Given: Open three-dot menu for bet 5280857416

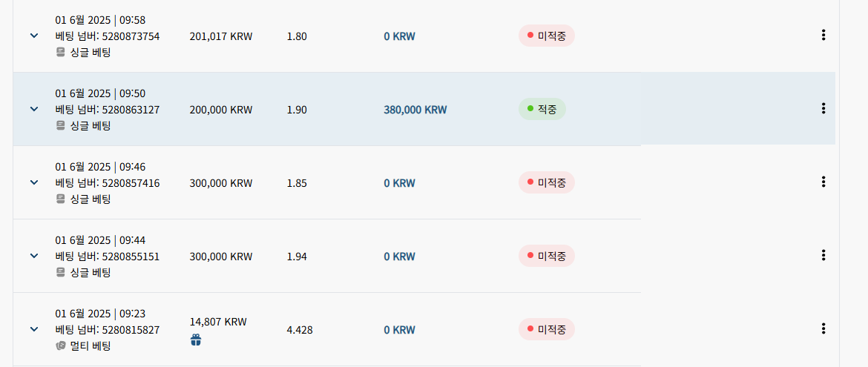Looking at the screenshot, I should [823, 182].
